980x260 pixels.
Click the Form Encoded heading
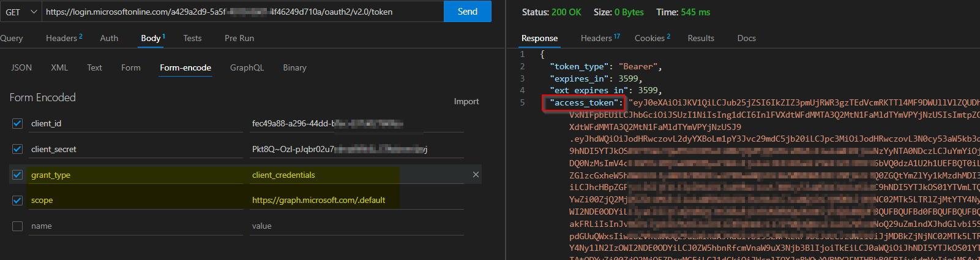point(42,97)
